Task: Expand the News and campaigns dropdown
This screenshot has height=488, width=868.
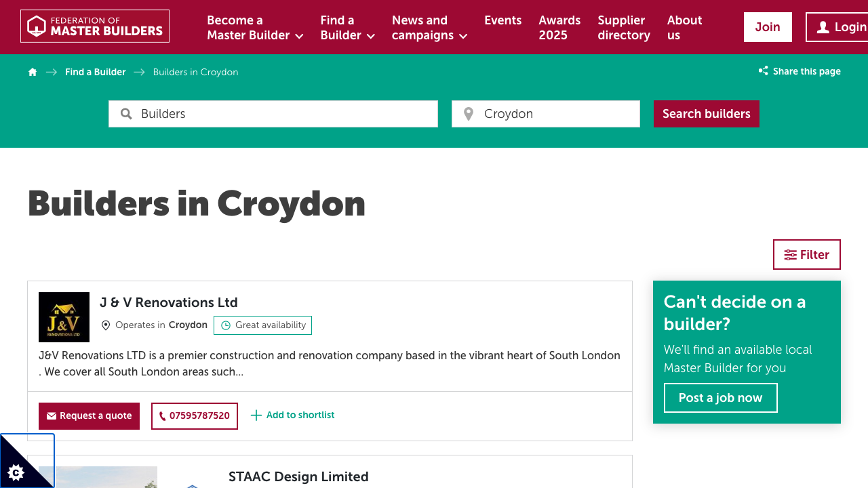Action: tap(429, 28)
